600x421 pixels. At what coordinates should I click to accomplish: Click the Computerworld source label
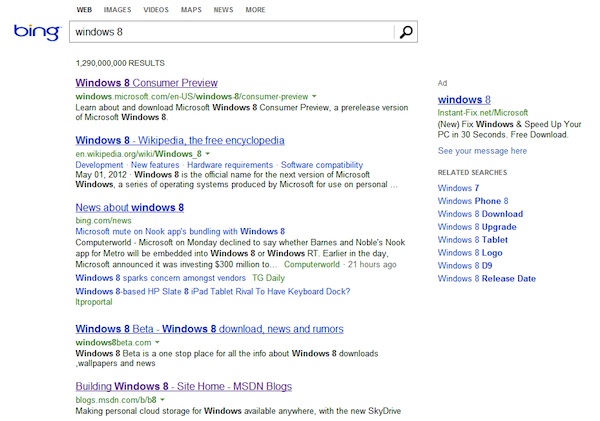[311, 264]
